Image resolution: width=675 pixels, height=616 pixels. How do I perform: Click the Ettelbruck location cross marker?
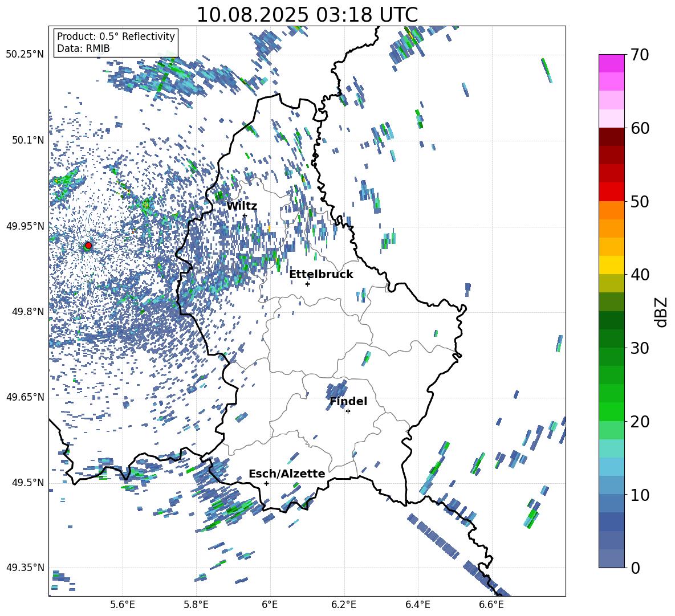307,284
